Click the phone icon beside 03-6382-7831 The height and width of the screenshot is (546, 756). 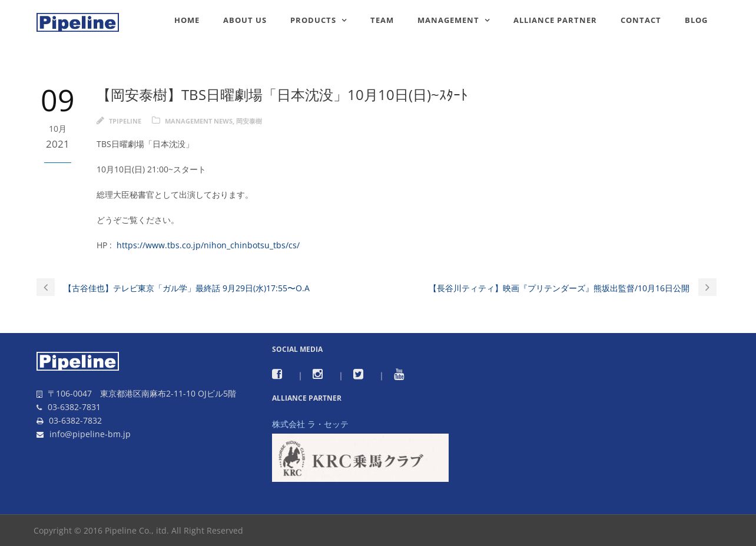click(x=39, y=408)
